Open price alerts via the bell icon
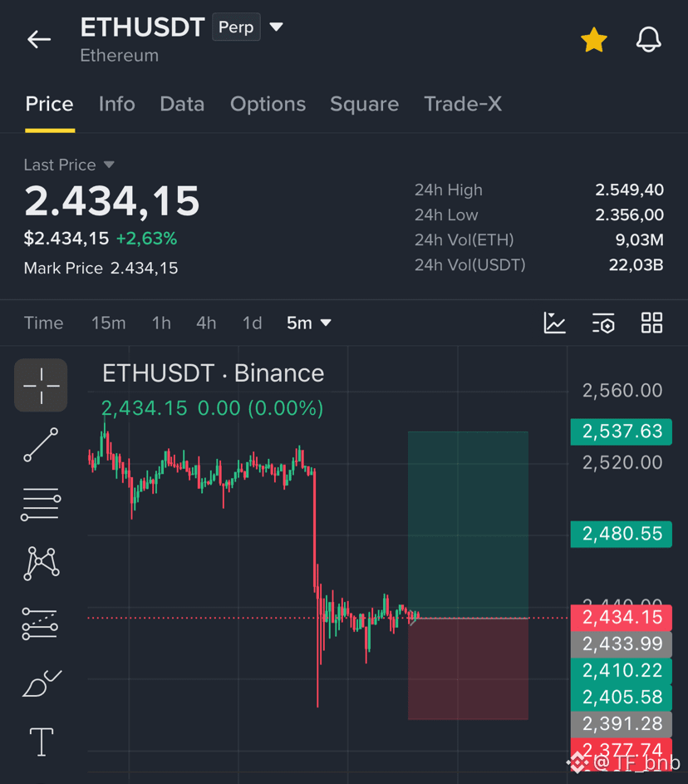Image resolution: width=688 pixels, height=784 pixels. pyautogui.click(x=648, y=39)
